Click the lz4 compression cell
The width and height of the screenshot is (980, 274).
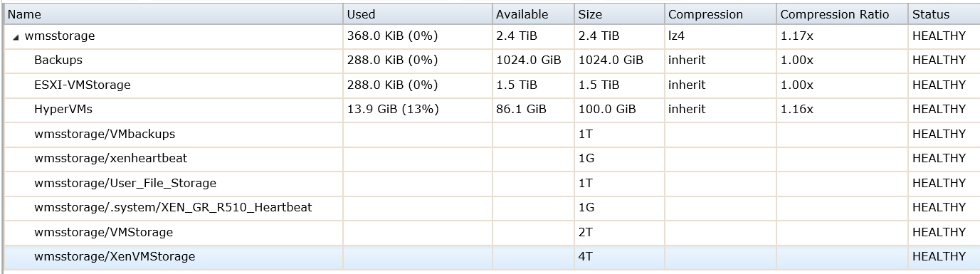676,36
